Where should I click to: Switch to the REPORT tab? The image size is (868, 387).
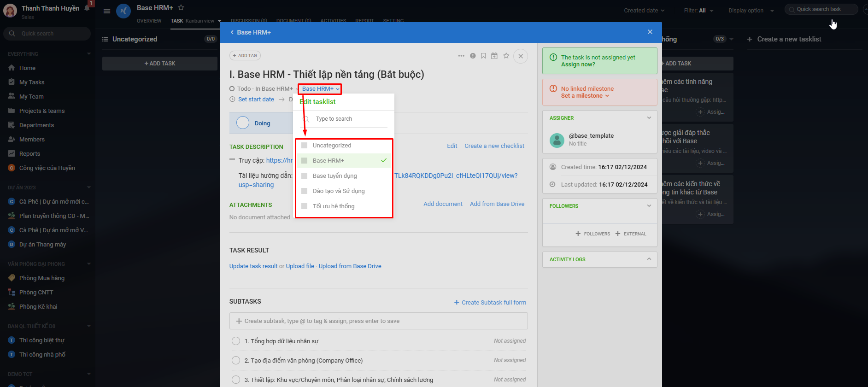click(x=364, y=21)
